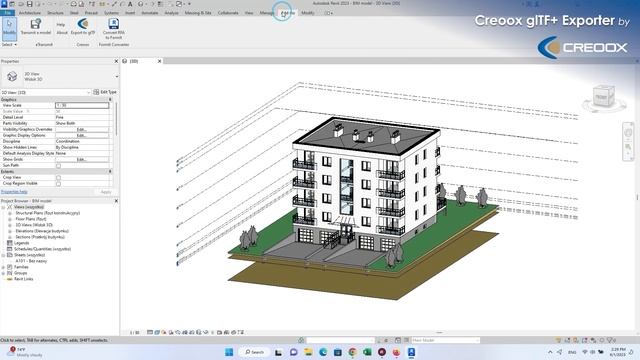The height and width of the screenshot is (360, 640).
Task: Toggle the Crop Region Visible checkbox
Action: pyautogui.click(x=58, y=184)
